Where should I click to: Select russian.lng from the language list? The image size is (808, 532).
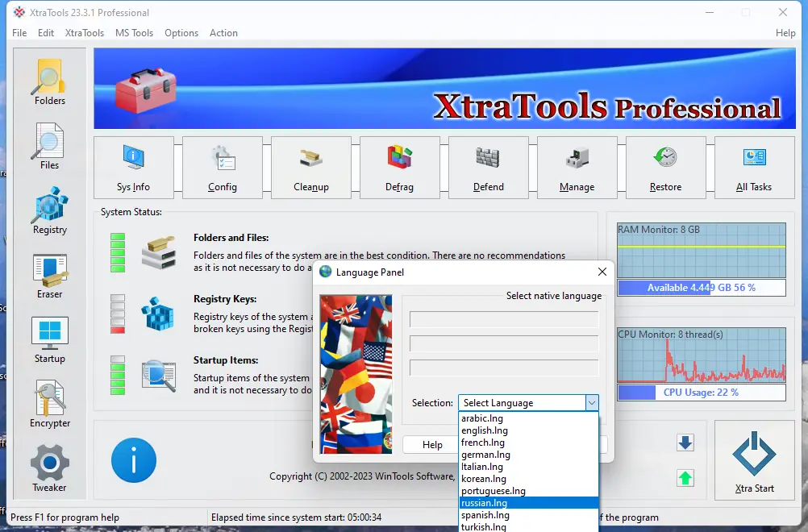(485, 502)
